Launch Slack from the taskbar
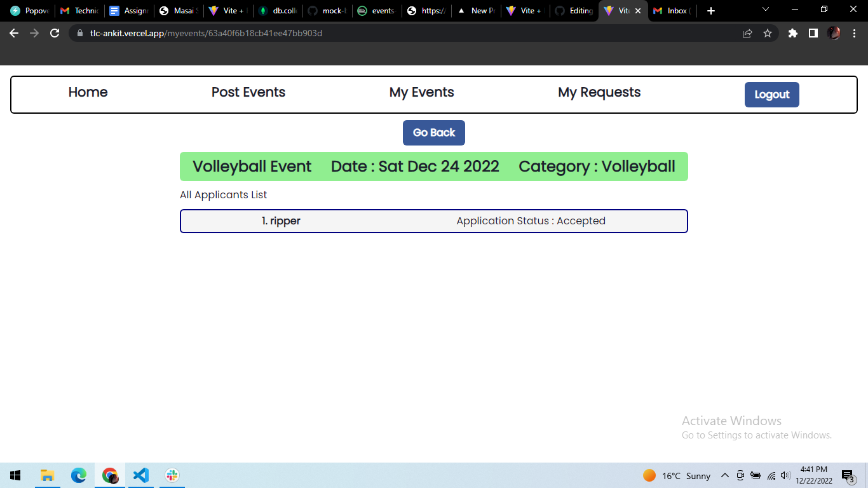Viewport: 868px width, 488px height. pos(172,475)
